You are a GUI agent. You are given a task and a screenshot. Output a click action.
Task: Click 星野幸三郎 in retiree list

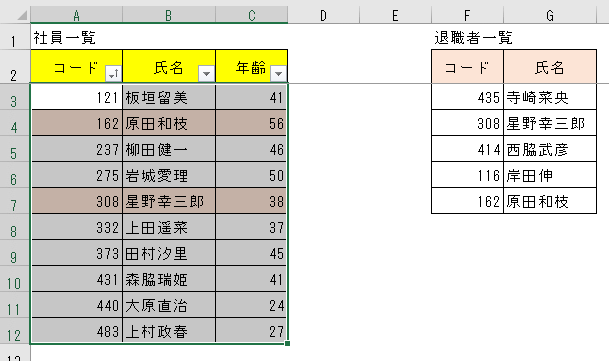click(x=550, y=123)
